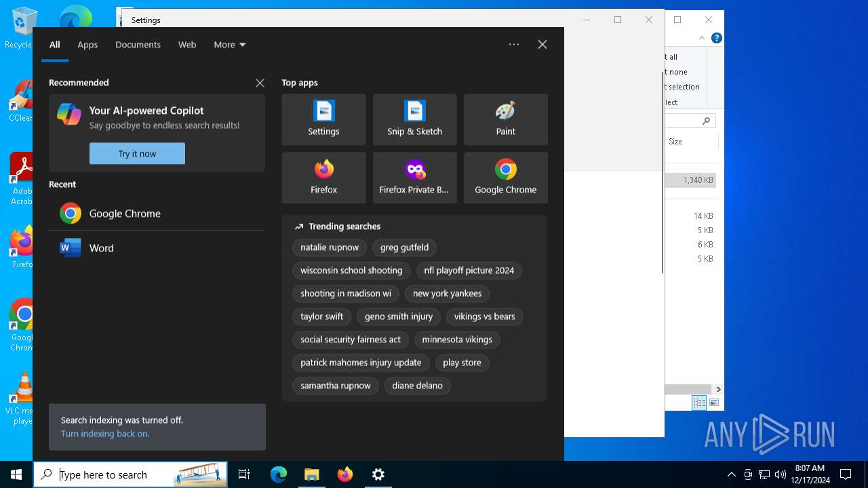
Task: Dismiss the Recommended section
Action: 260,83
